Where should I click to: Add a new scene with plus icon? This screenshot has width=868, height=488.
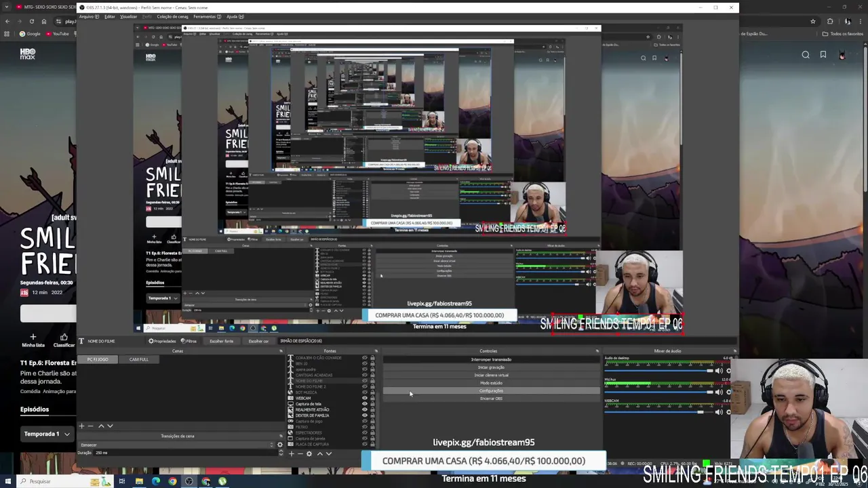81,426
